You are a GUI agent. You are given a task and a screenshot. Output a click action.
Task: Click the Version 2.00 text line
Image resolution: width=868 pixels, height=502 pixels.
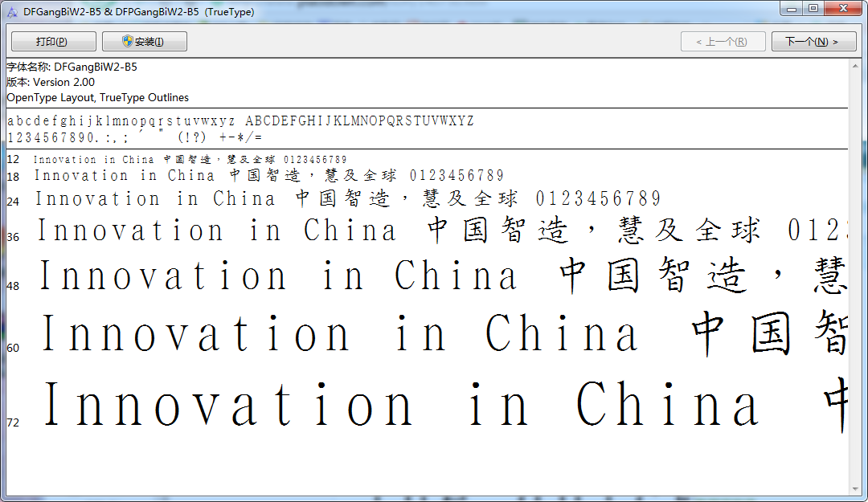(51, 83)
